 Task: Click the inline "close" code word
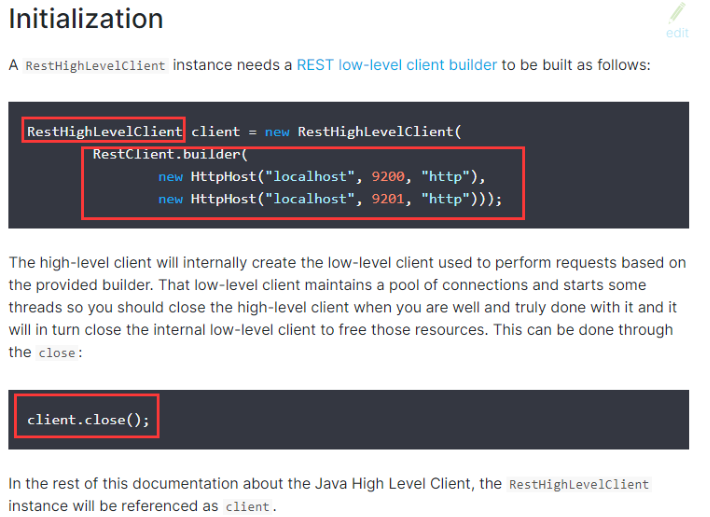(x=54, y=353)
